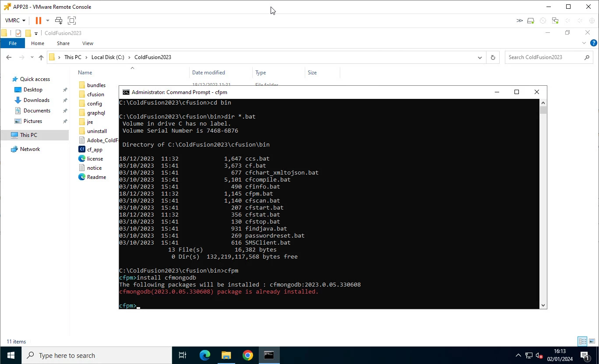Pause the virtual machine with the orange pause icon
This screenshot has height=364, width=599.
(x=39, y=21)
